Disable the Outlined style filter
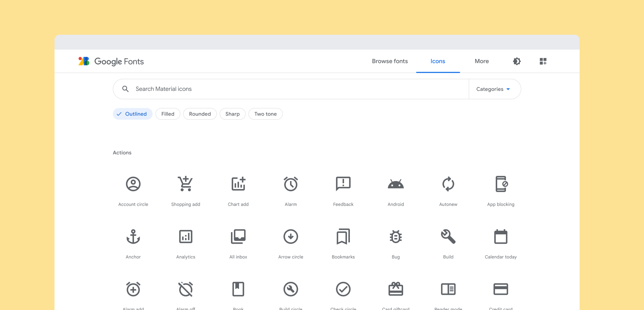 [x=133, y=114]
